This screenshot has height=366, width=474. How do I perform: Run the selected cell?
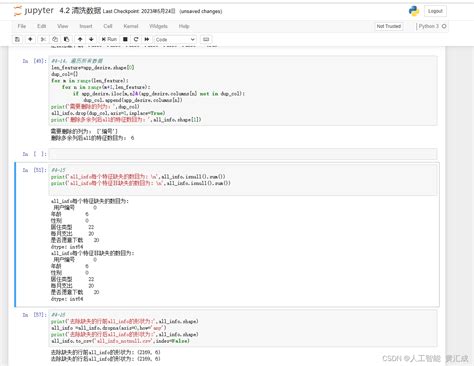(x=109, y=39)
